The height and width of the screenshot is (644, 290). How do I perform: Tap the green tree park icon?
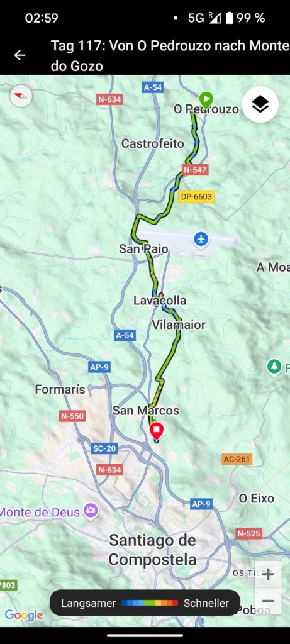click(x=274, y=367)
